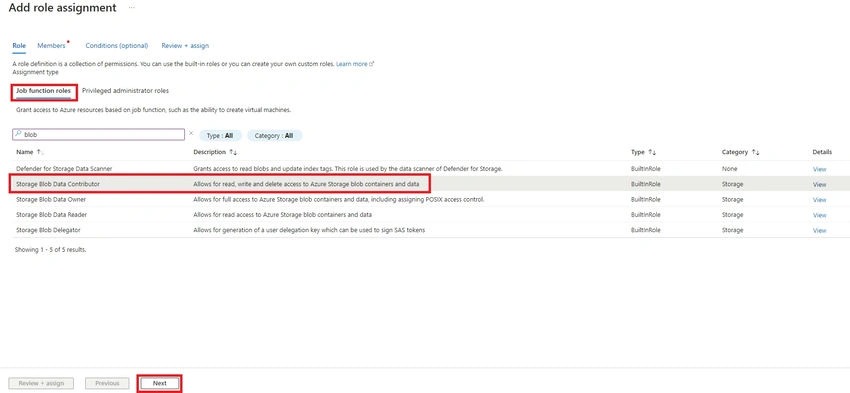Image resolution: width=850 pixels, height=393 pixels.
Task: Open the Category : All filter
Action: (274, 136)
